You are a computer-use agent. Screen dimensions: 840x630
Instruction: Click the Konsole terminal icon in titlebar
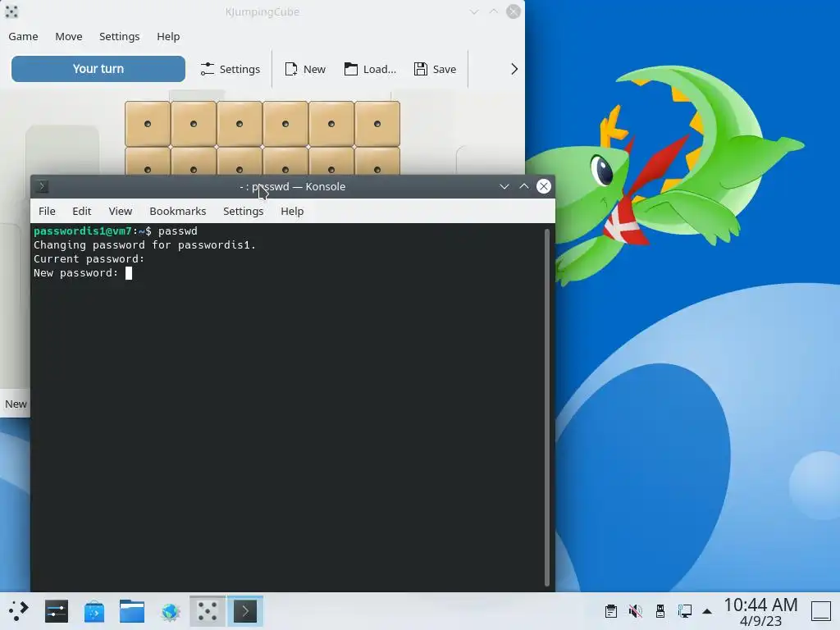[x=42, y=186]
